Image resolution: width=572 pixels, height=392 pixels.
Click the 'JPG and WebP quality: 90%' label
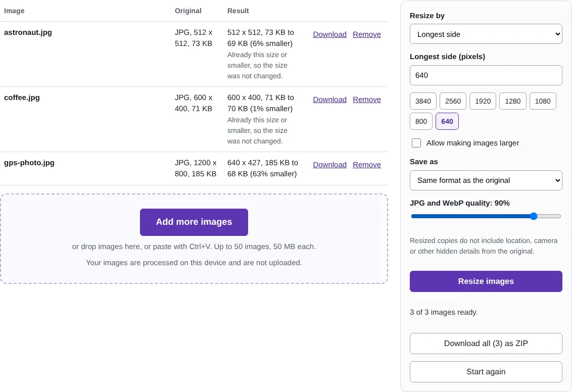point(460,203)
